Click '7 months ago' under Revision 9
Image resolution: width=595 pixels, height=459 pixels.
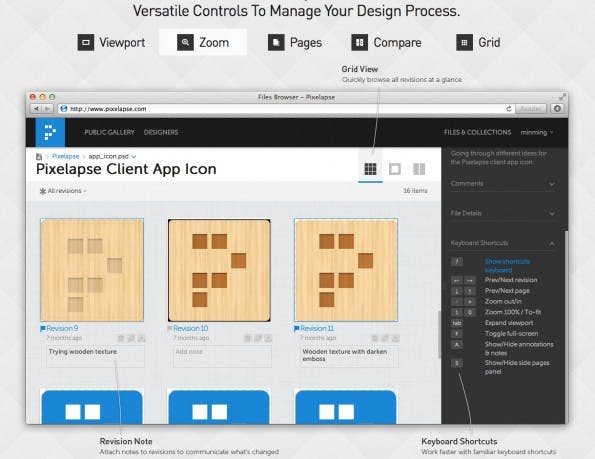[64, 338]
